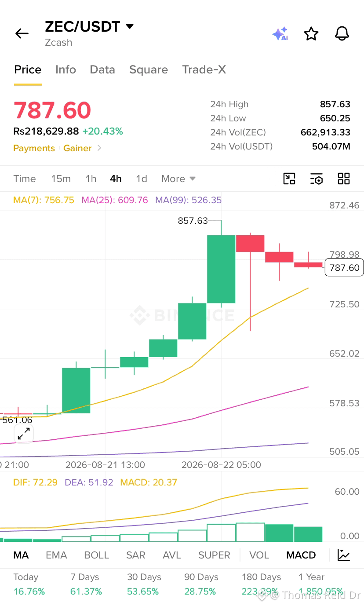Open the AI sparkle assistant icon
Screen dimensions: 364x606
(x=280, y=34)
